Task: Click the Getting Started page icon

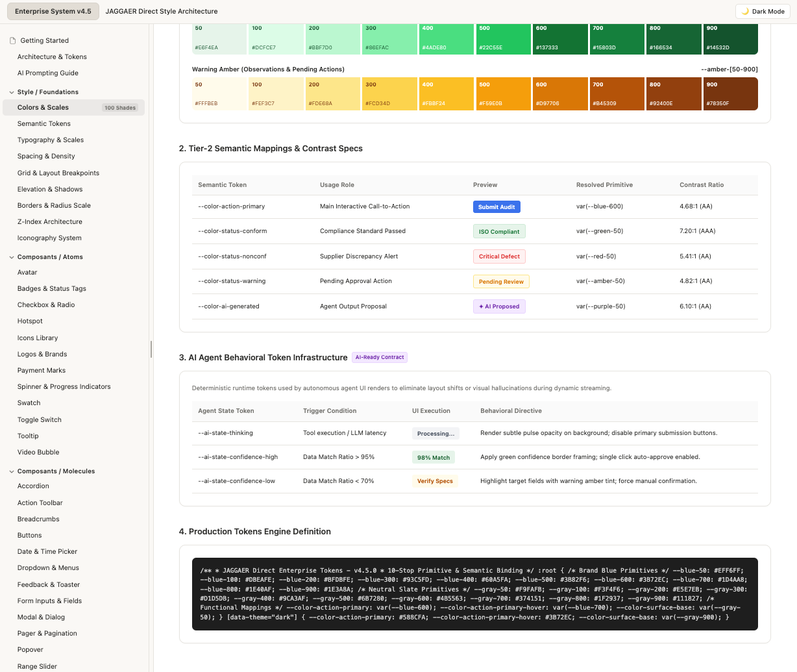Action: tap(12, 40)
